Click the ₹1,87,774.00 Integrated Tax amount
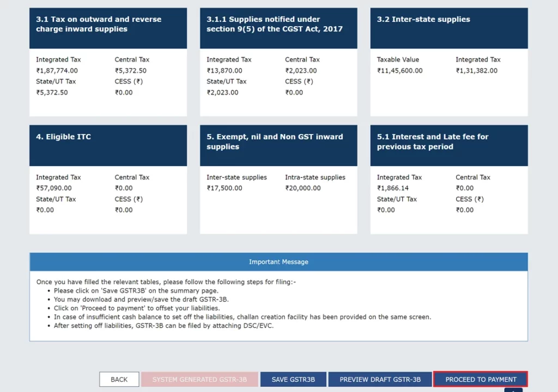This screenshot has height=392, width=558. coord(57,71)
